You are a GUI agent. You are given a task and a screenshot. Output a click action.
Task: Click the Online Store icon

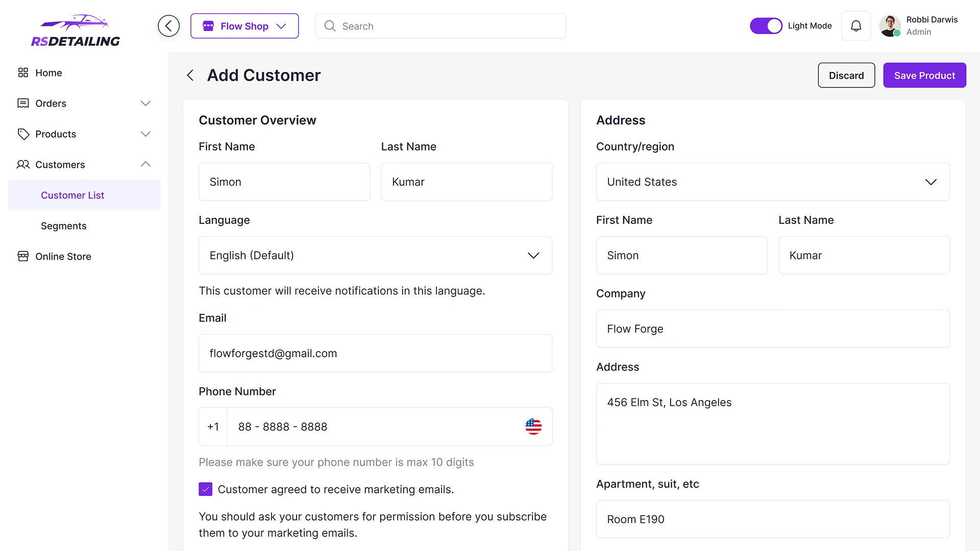coord(23,256)
